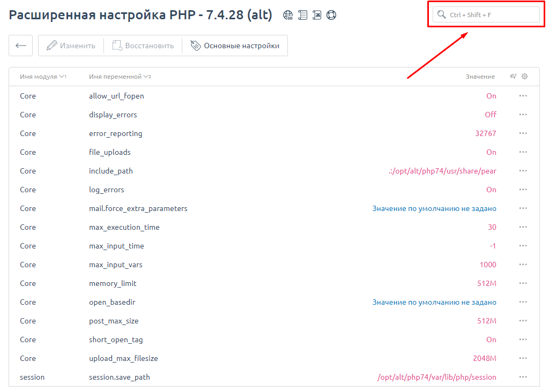Open help via the lifebuoy icon
The image size is (549, 392).
(x=331, y=16)
